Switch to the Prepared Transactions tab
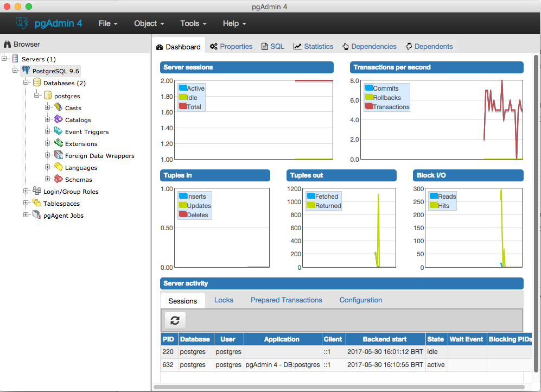The height and width of the screenshot is (392, 541). tap(287, 300)
